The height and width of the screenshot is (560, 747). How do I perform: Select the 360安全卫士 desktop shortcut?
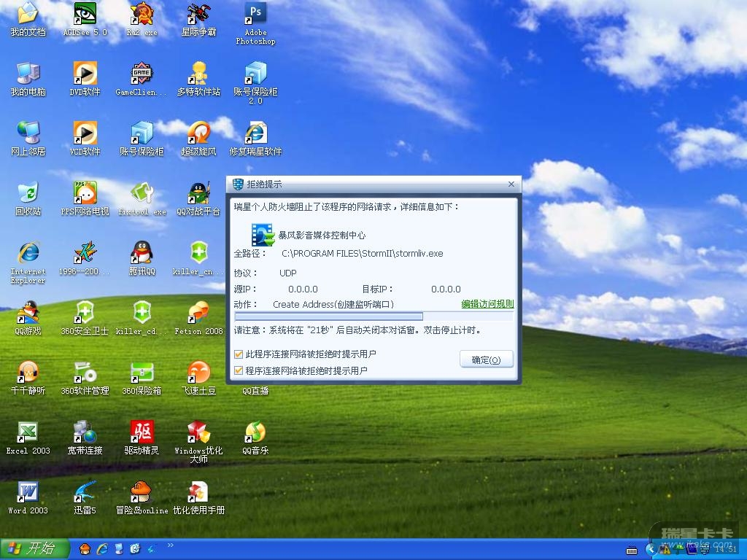pyautogui.click(x=85, y=318)
